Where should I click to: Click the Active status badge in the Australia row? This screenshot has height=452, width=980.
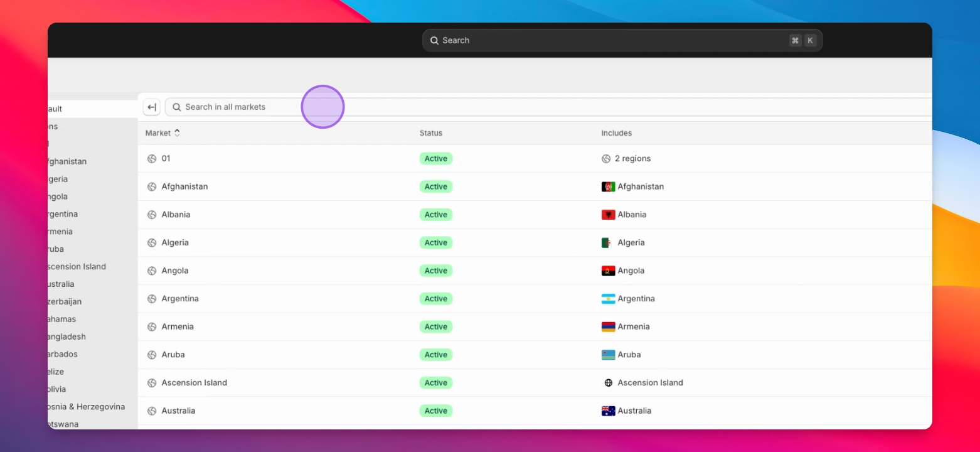tap(436, 411)
